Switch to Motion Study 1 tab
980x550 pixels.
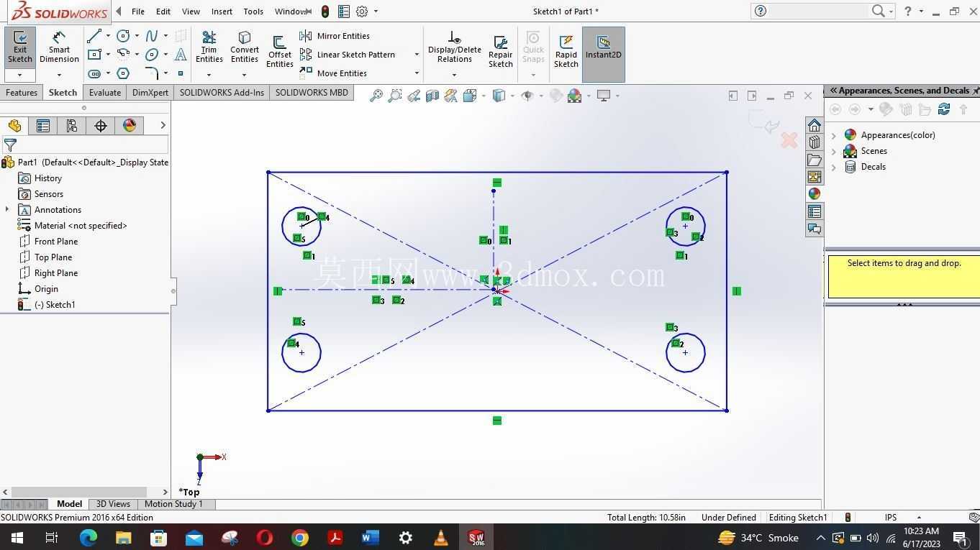(173, 504)
